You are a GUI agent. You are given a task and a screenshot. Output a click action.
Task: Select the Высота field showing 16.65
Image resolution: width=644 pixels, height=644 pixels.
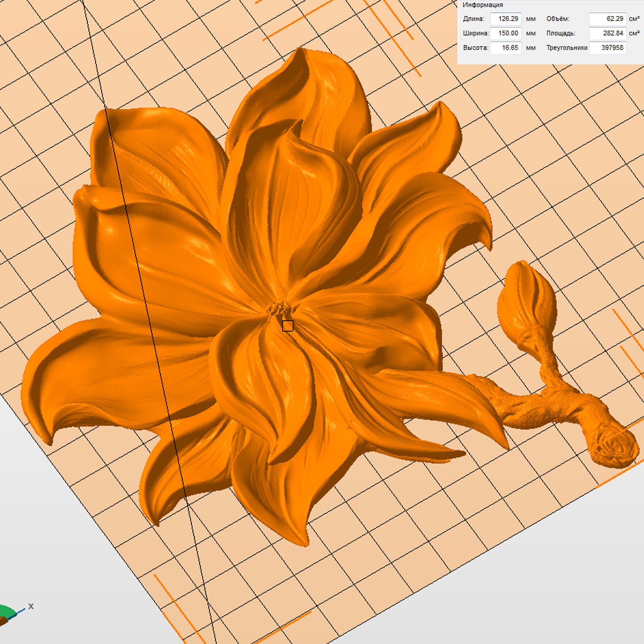(x=506, y=48)
